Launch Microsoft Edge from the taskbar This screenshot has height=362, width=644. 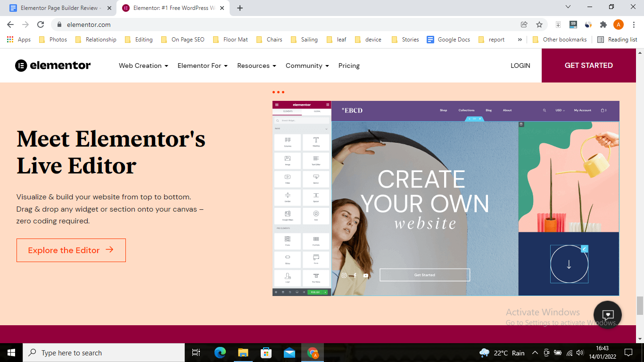pos(220,353)
